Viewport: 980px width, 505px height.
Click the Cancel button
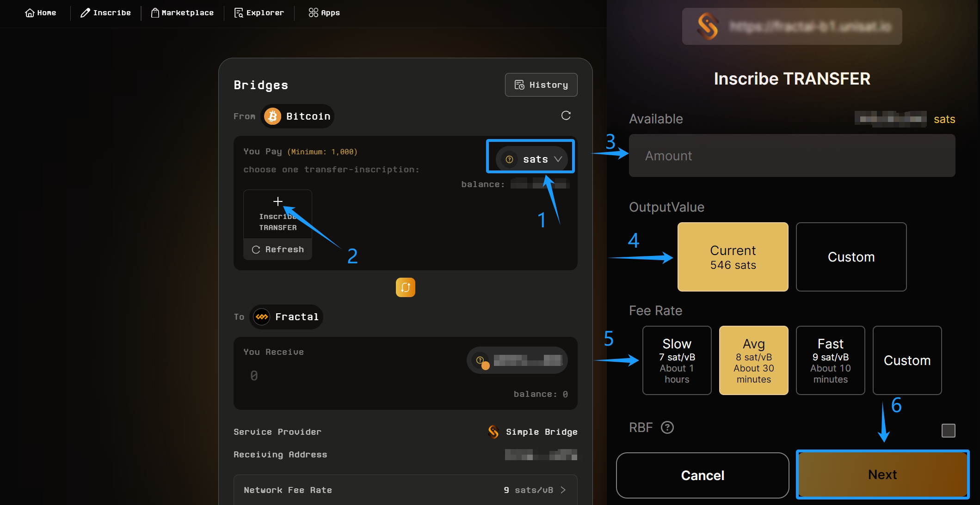click(702, 475)
